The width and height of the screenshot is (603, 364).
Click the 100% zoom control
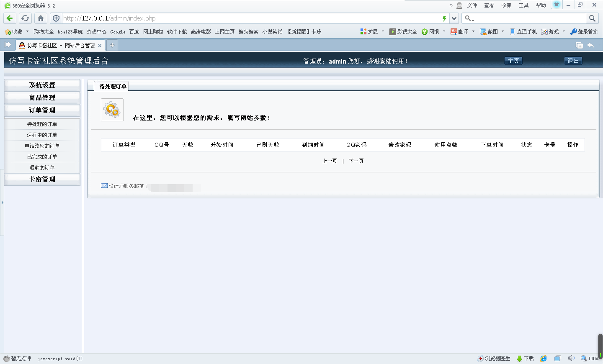590,359
